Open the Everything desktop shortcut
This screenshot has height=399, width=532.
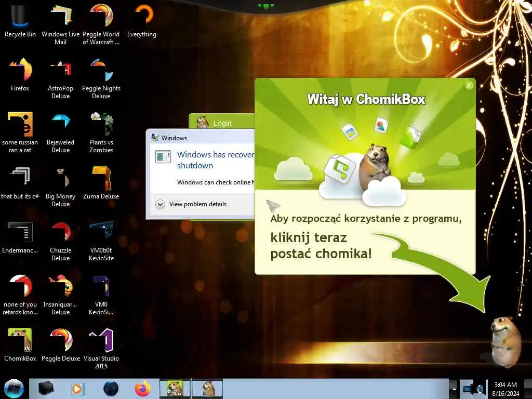[142, 21]
